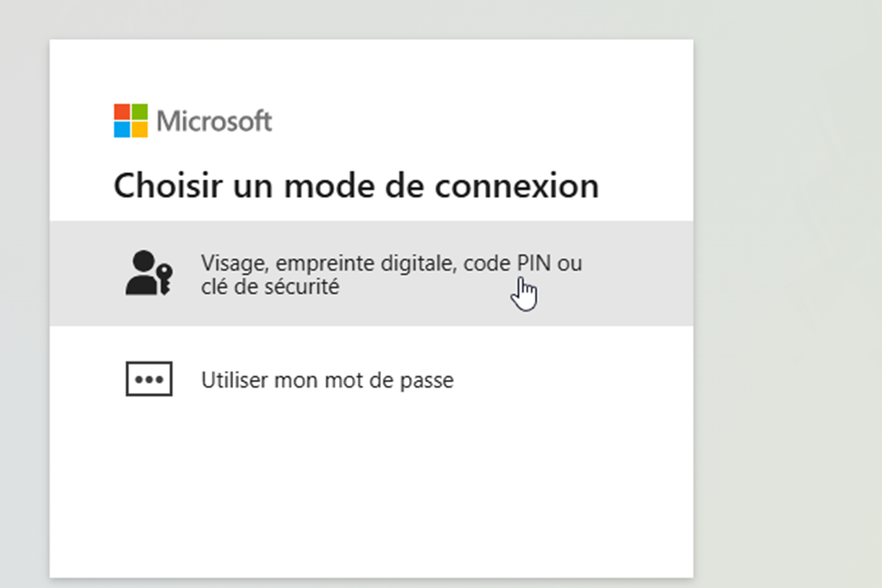Click the green square in Microsoft logo

140,111
